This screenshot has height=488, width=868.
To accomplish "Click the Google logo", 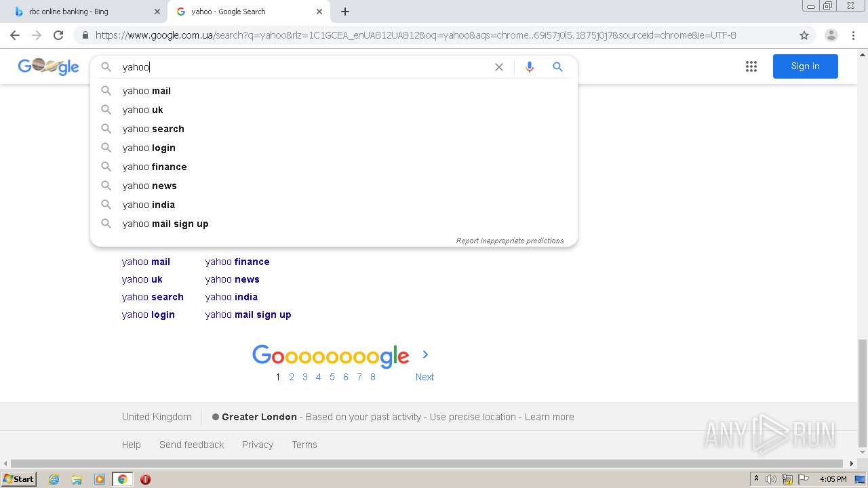I will (x=48, y=66).
